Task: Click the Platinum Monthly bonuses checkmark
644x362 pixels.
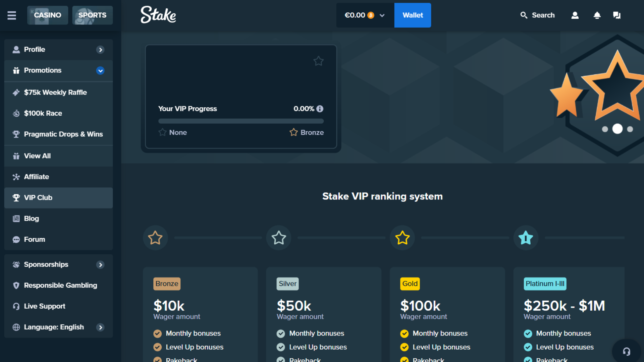Action: 528,334
